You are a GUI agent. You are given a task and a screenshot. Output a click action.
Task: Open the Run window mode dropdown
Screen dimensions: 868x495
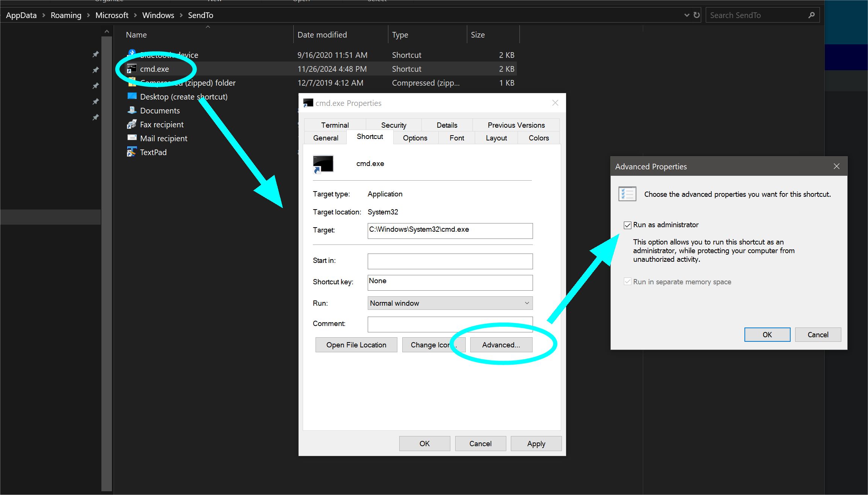(450, 303)
